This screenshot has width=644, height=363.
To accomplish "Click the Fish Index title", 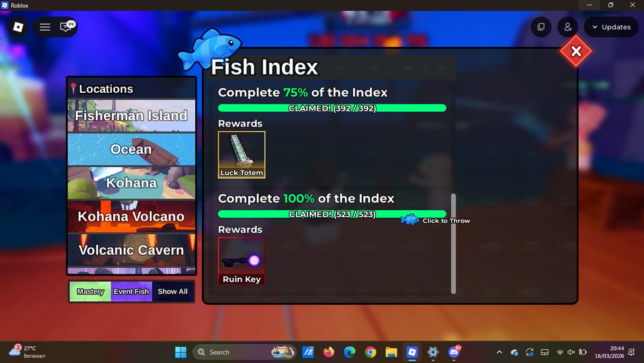I will (x=265, y=68).
